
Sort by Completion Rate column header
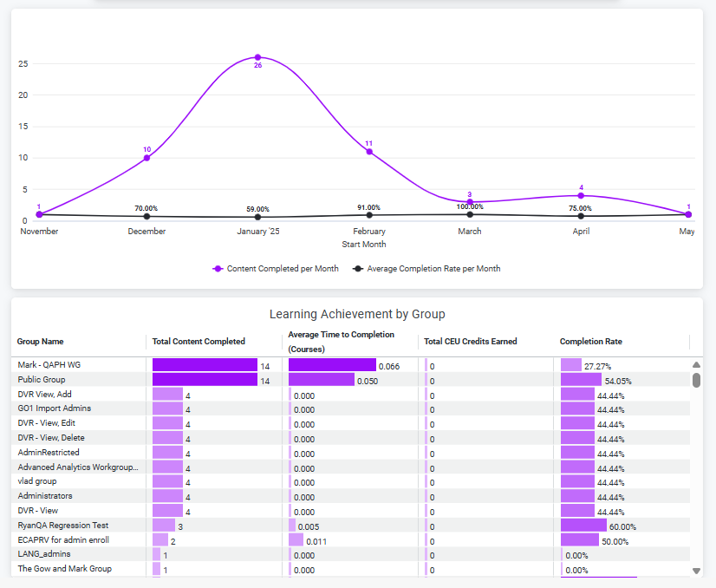click(591, 342)
